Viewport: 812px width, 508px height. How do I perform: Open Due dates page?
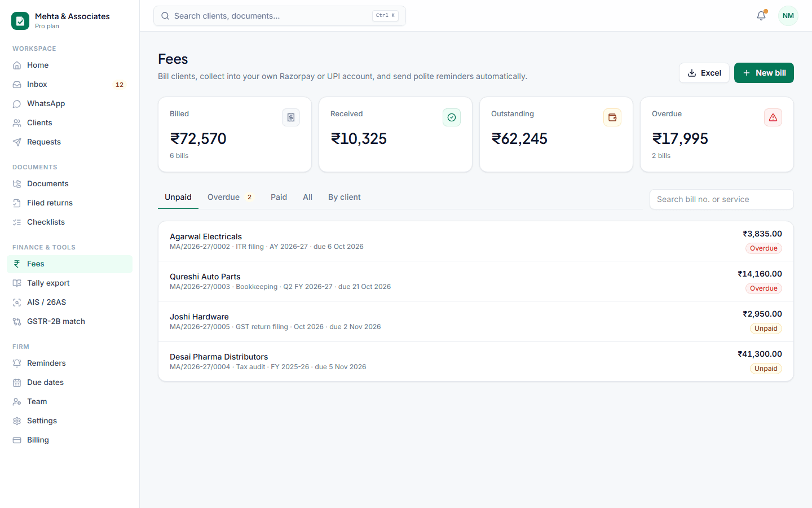70,382
